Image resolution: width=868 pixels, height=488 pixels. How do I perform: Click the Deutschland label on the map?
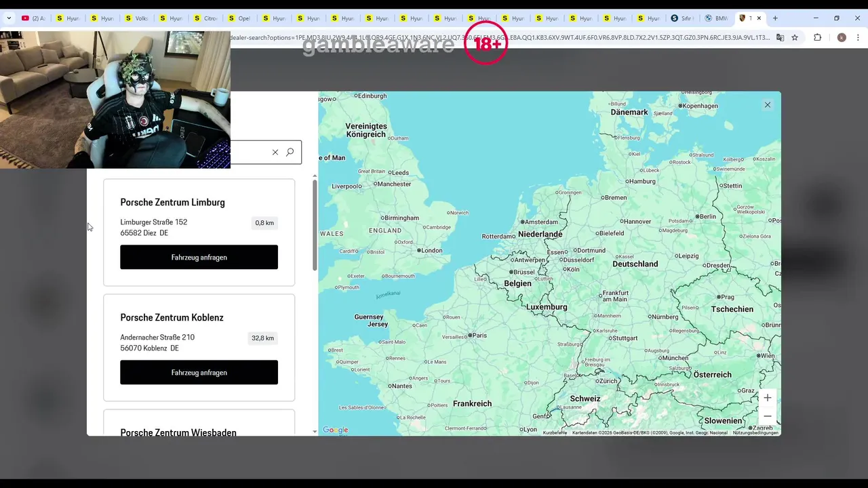coord(635,264)
